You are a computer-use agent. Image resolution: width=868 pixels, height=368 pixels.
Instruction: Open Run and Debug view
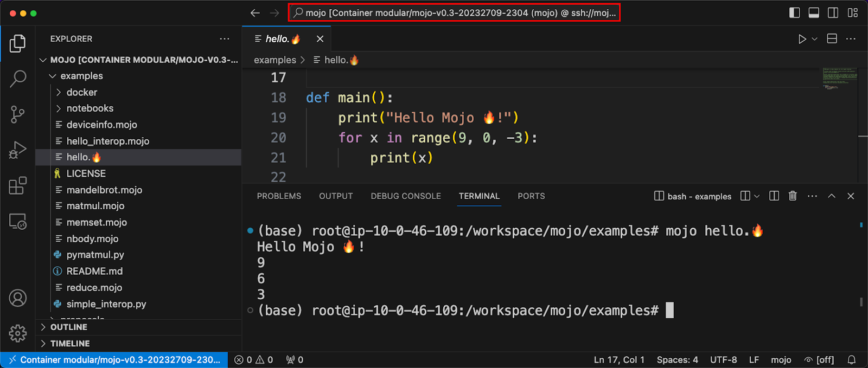[x=17, y=150]
